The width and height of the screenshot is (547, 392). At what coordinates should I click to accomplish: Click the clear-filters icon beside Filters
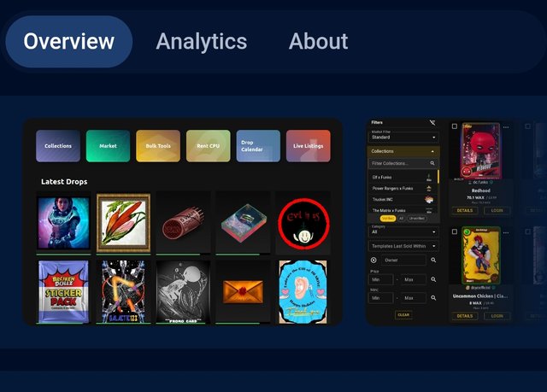432,123
